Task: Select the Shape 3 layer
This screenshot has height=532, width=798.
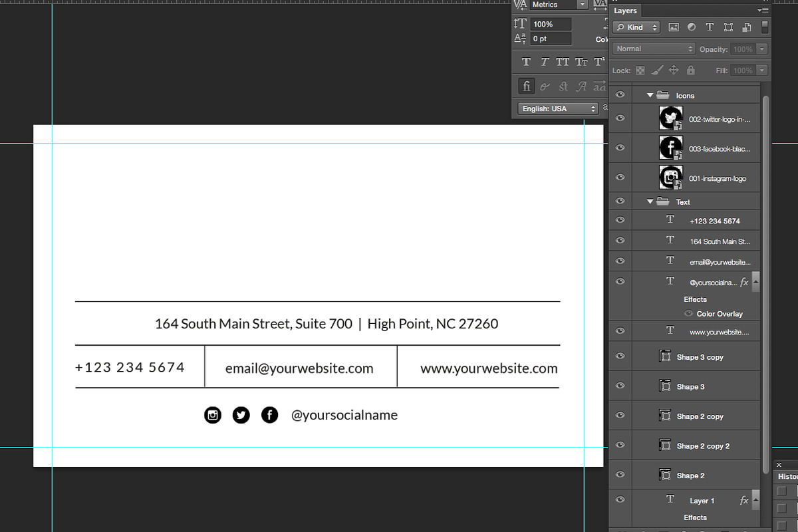Action: click(684, 386)
